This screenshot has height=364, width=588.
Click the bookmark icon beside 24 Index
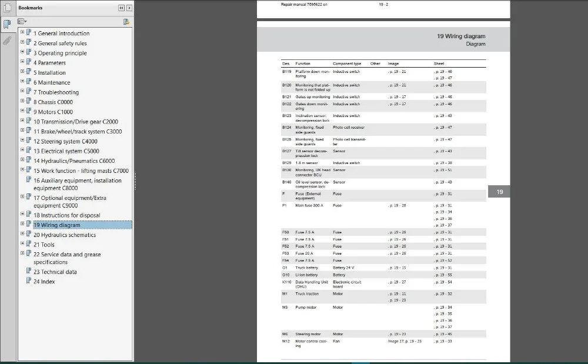click(28, 280)
